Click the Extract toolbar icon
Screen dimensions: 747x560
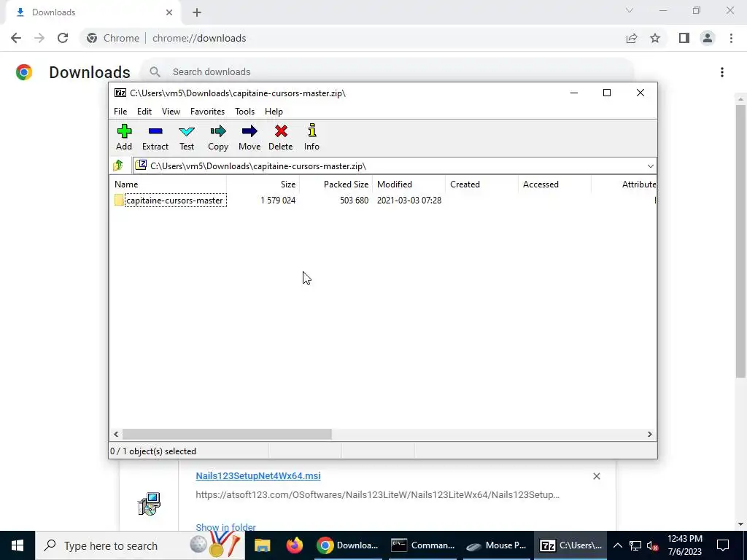tap(155, 137)
